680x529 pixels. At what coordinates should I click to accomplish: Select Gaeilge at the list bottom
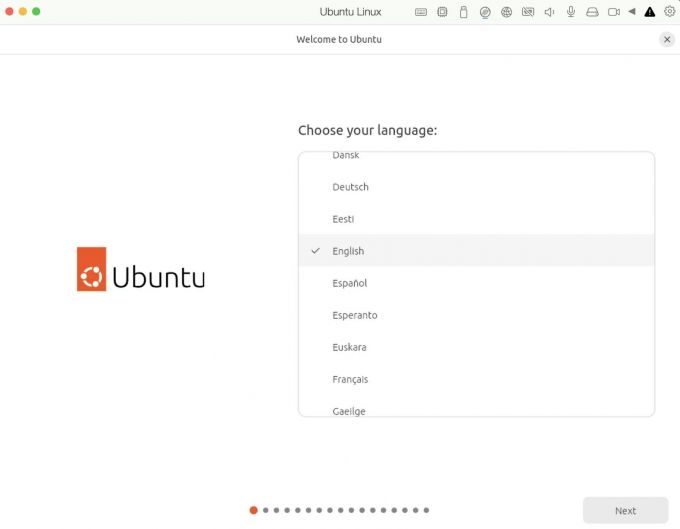point(476,408)
